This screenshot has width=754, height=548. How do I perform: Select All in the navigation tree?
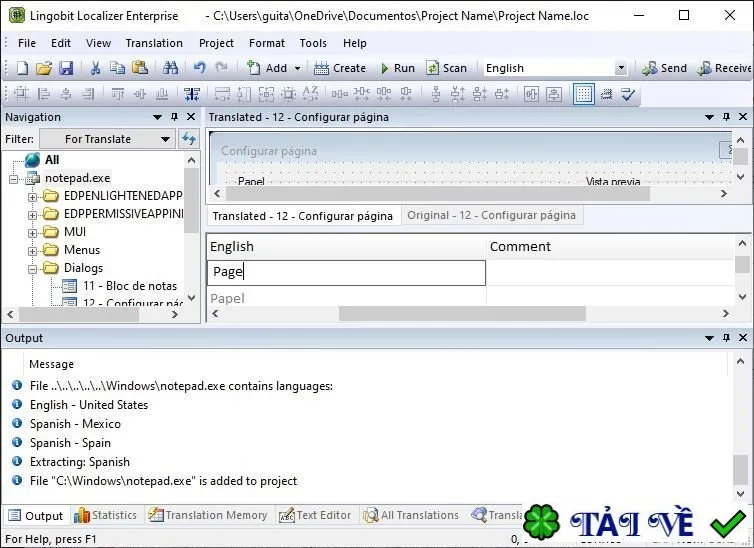click(52, 160)
